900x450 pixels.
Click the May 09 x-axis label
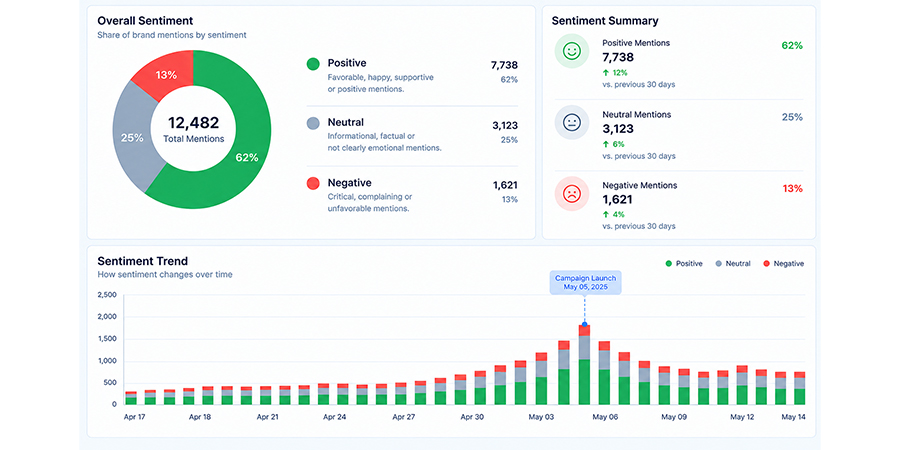673,417
